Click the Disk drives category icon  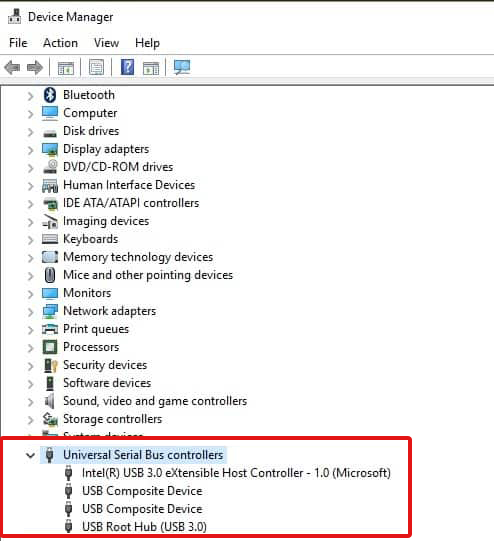[x=50, y=133]
